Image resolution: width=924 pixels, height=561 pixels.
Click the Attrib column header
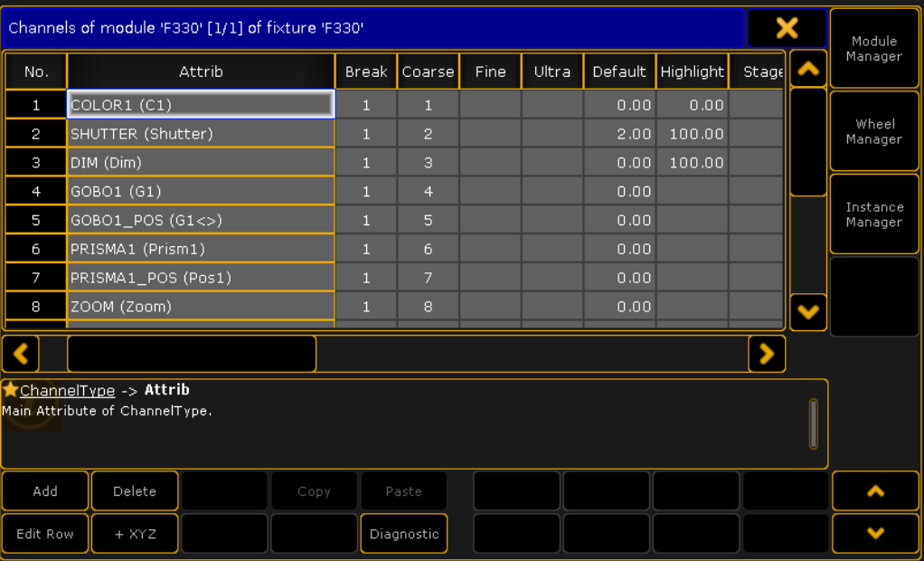point(201,71)
